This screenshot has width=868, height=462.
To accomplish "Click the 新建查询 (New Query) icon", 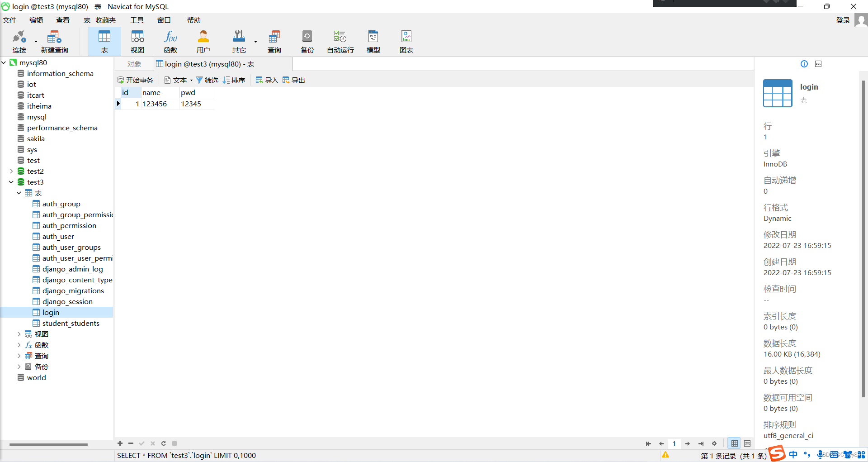I will tap(54, 41).
